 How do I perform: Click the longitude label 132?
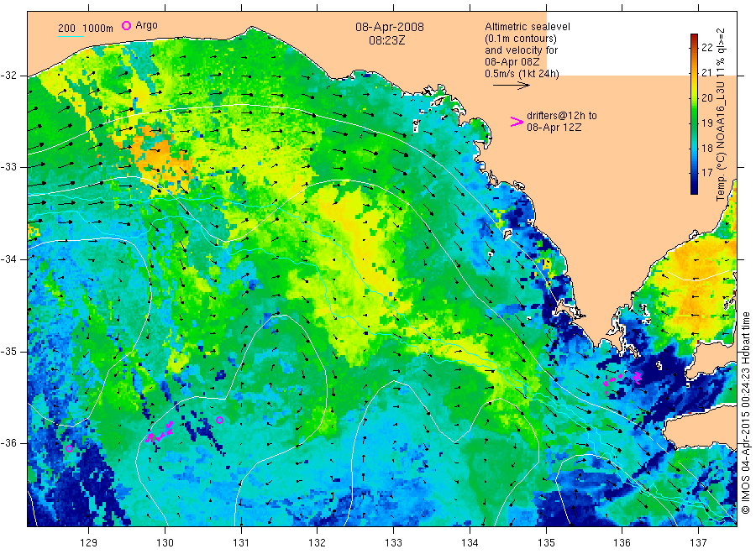318,543
